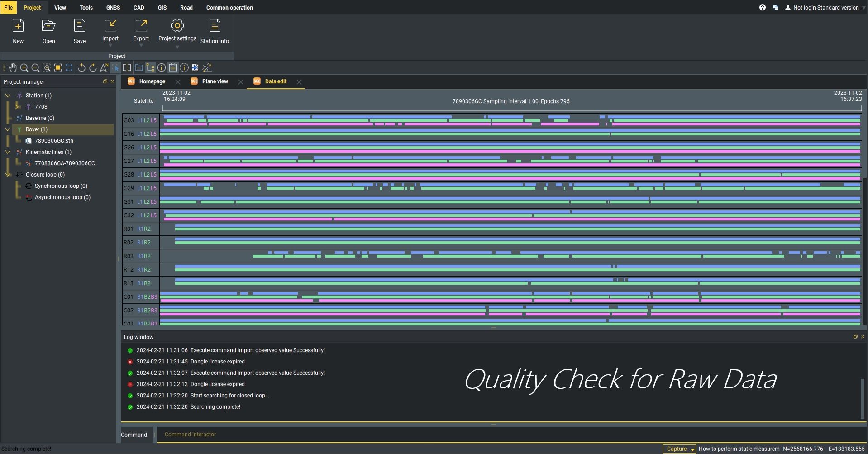Click the window switch icon near login
The height and width of the screenshot is (454, 868).
[x=776, y=7]
